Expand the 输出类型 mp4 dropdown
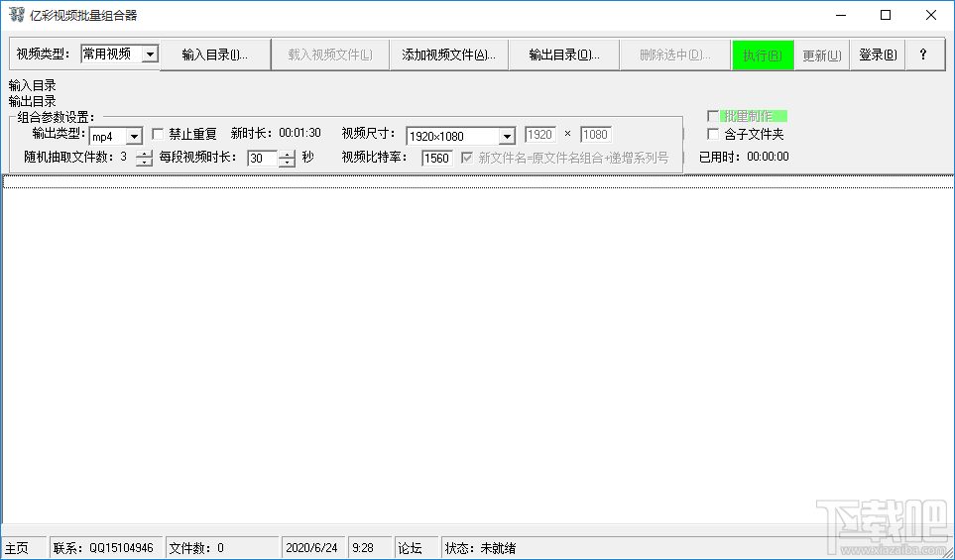The image size is (955, 560). click(x=134, y=137)
